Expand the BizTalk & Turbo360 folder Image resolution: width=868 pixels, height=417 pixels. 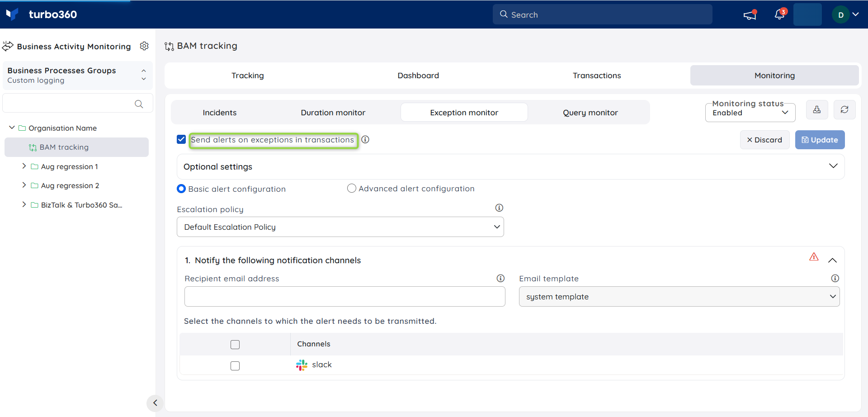pos(24,205)
